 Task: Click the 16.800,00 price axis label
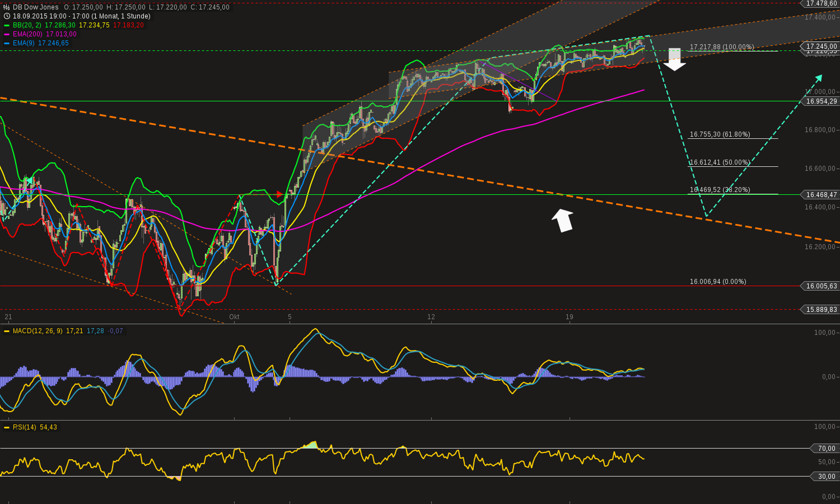click(820, 130)
